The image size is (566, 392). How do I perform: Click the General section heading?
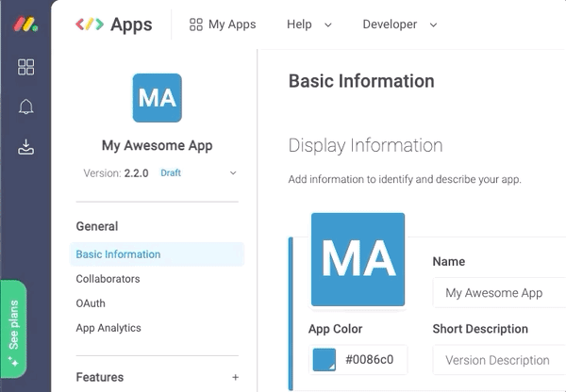click(x=97, y=226)
